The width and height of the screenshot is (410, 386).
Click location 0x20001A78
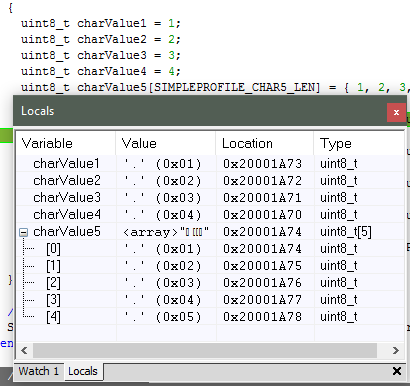[262, 317]
